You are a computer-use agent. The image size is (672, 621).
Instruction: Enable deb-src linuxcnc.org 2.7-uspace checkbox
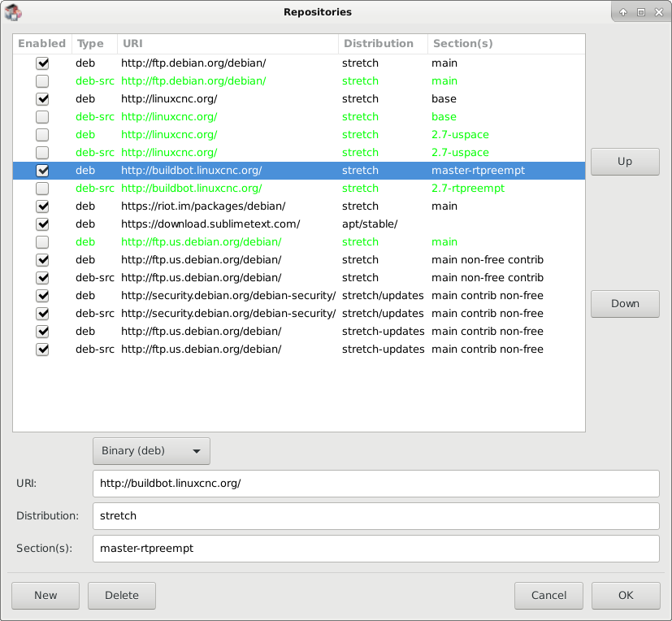42,153
